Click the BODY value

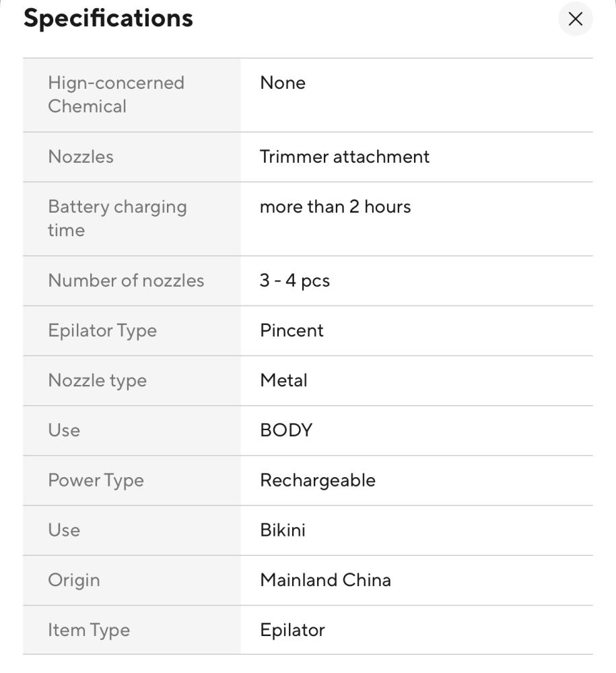click(x=286, y=430)
